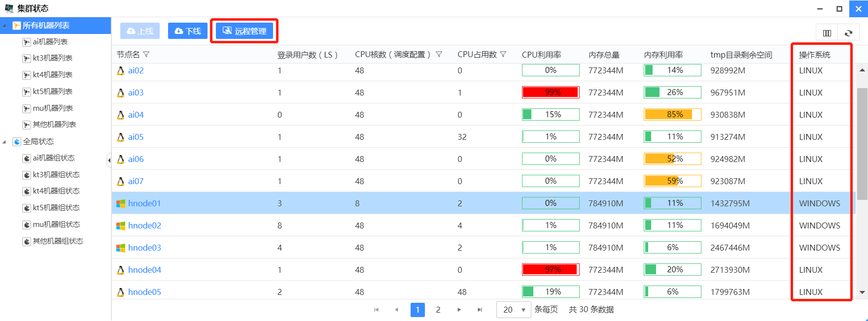Select 全局状态 tree node
The image size is (868, 321).
[x=38, y=141]
